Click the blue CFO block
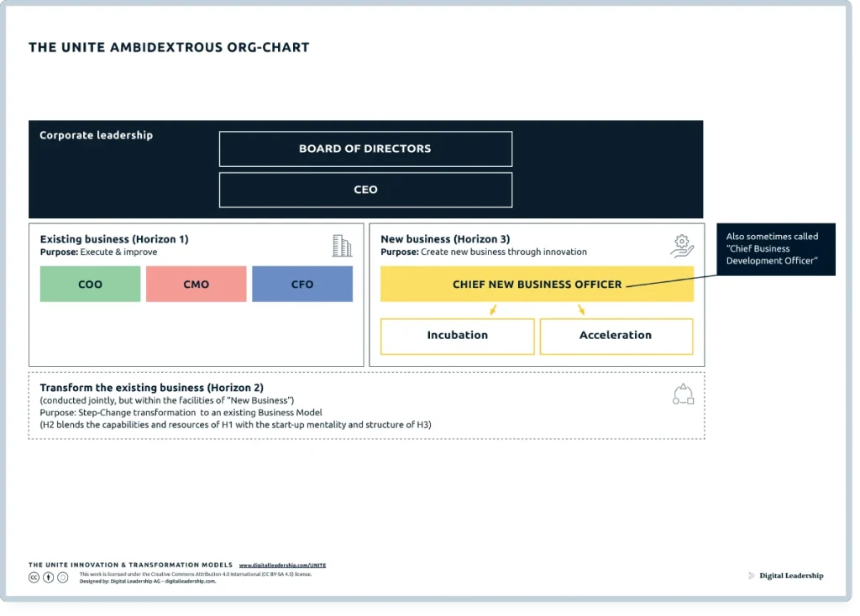 [x=302, y=285]
